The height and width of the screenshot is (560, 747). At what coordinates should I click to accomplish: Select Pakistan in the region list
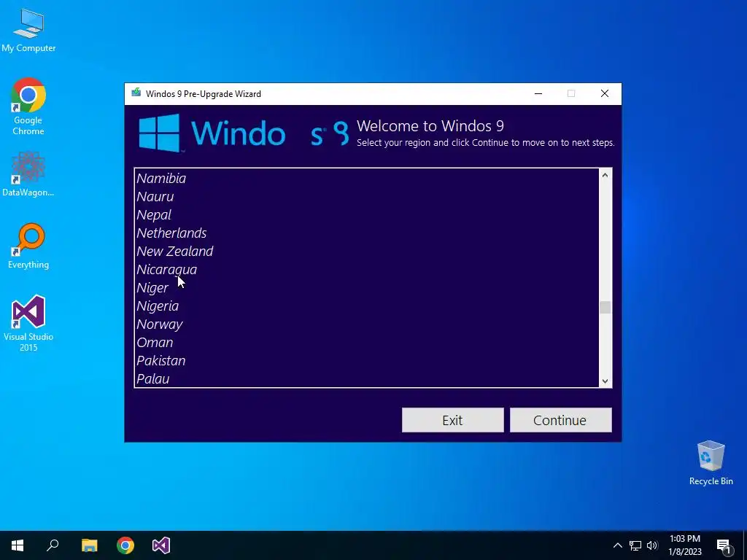coord(366,360)
